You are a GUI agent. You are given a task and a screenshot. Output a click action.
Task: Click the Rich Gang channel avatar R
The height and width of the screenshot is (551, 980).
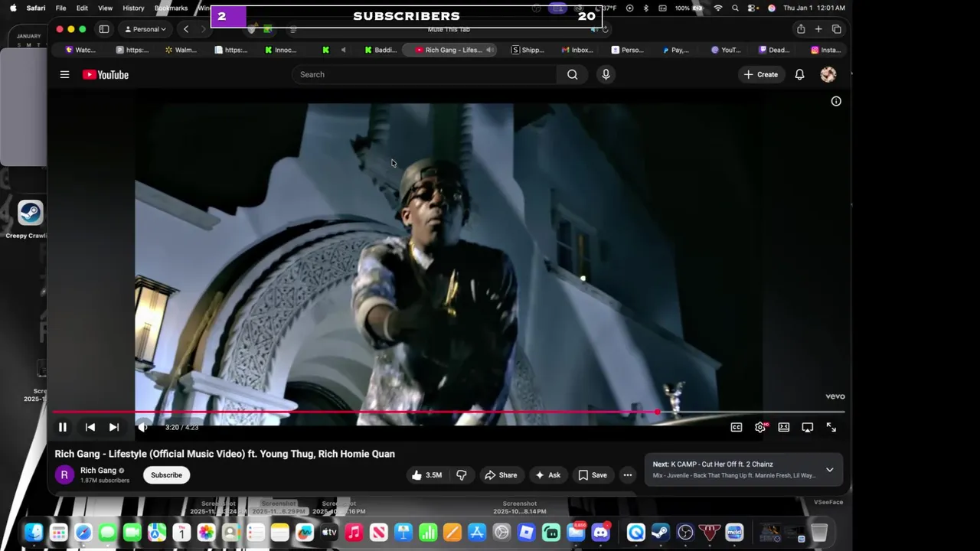tap(64, 475)
